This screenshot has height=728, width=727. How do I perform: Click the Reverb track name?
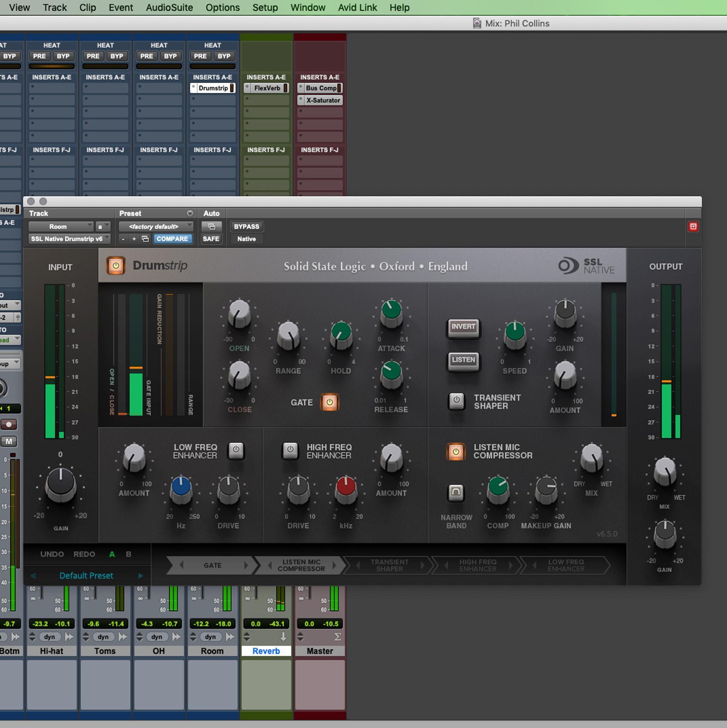click(266, 651)
